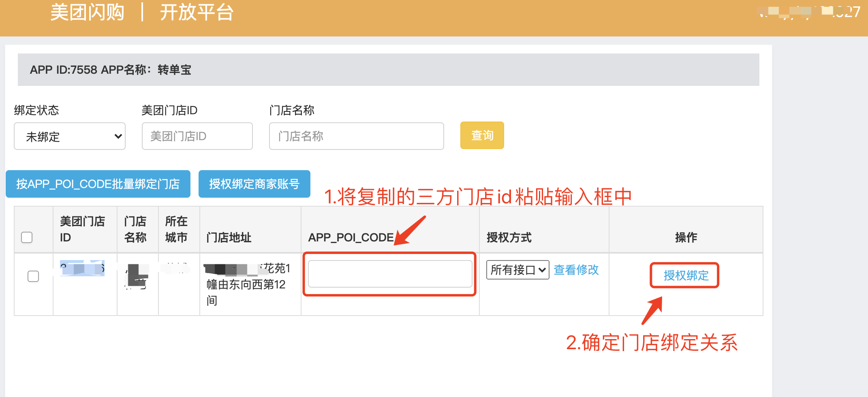
Task: Click 授权绑定商家账号 button
Action: pyautogui.click(x=254, y=184)
